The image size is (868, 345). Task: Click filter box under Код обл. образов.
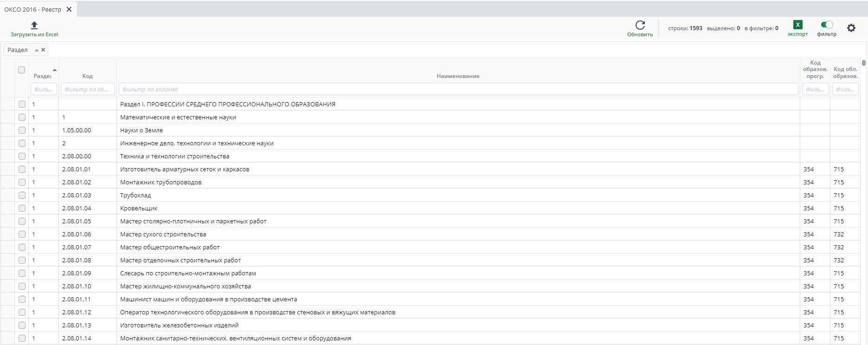(845, 89)
